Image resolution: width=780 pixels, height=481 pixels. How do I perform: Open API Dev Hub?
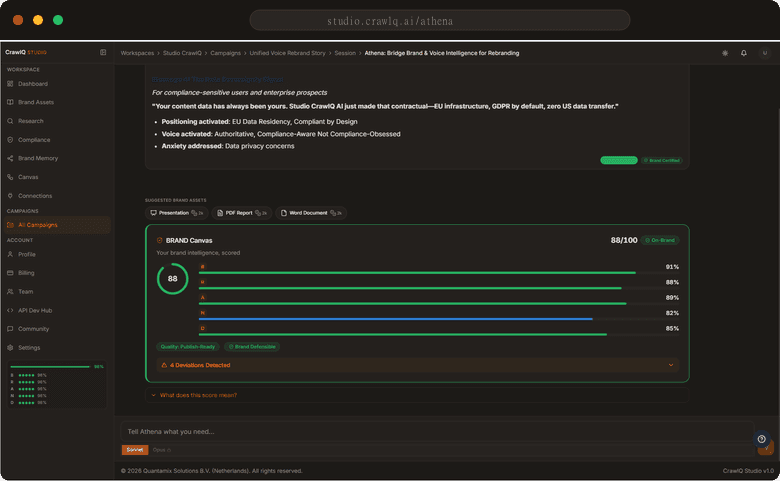[x=35, y=310]
